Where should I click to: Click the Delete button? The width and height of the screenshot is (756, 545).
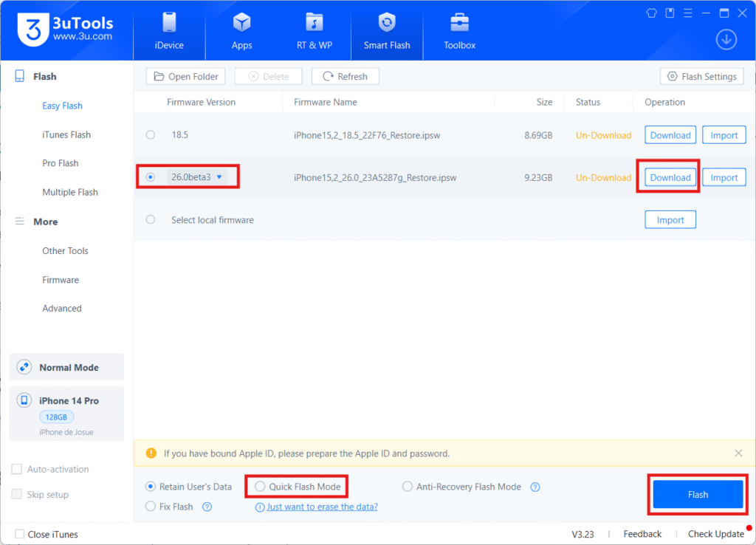pos(269,76)
